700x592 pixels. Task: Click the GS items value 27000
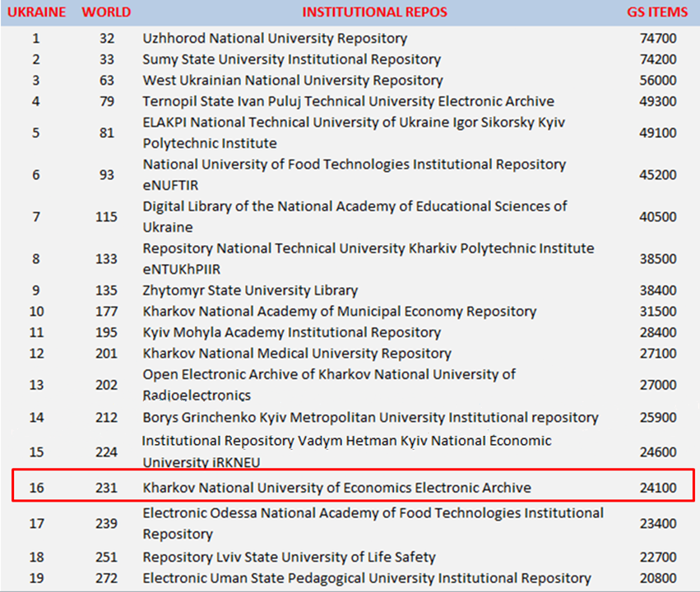(x=658, y=385)
